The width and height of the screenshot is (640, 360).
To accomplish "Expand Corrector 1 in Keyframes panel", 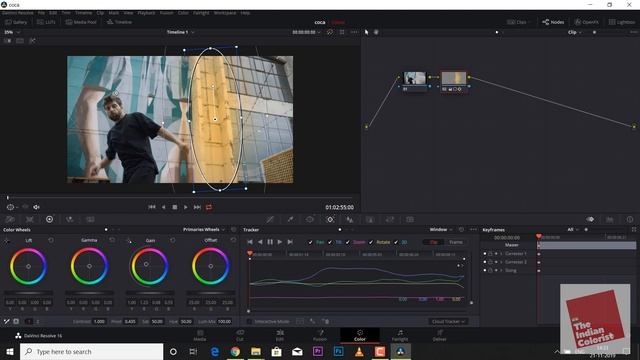I will point(501,254).
